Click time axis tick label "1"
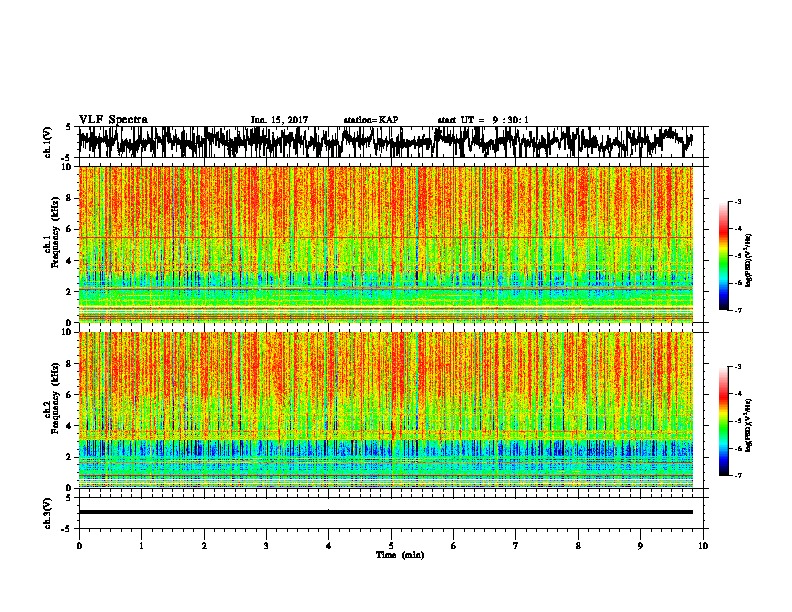The image size is (792, 612). click(141, 546)
